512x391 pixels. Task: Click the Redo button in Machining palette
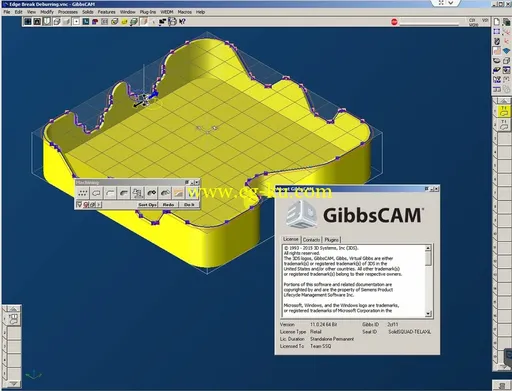coord(168,204)
